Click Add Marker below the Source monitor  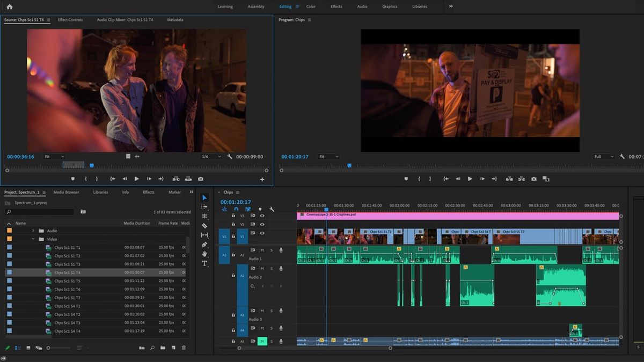[74, 179]
